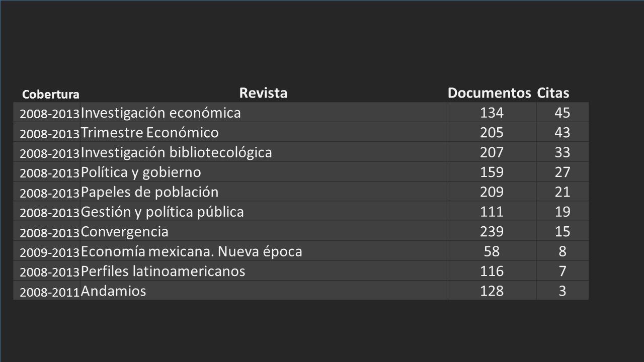Click Investigación bibliotecológica in the table
644x362 pixels.
(x=176, y=152)
